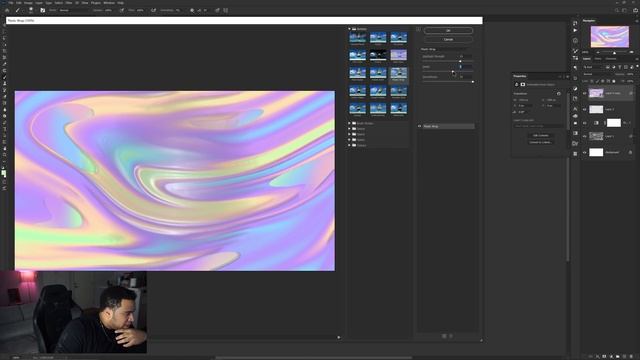640x360 pixels.
Task: Expand the Sketch filter folder
Action: 350,134
